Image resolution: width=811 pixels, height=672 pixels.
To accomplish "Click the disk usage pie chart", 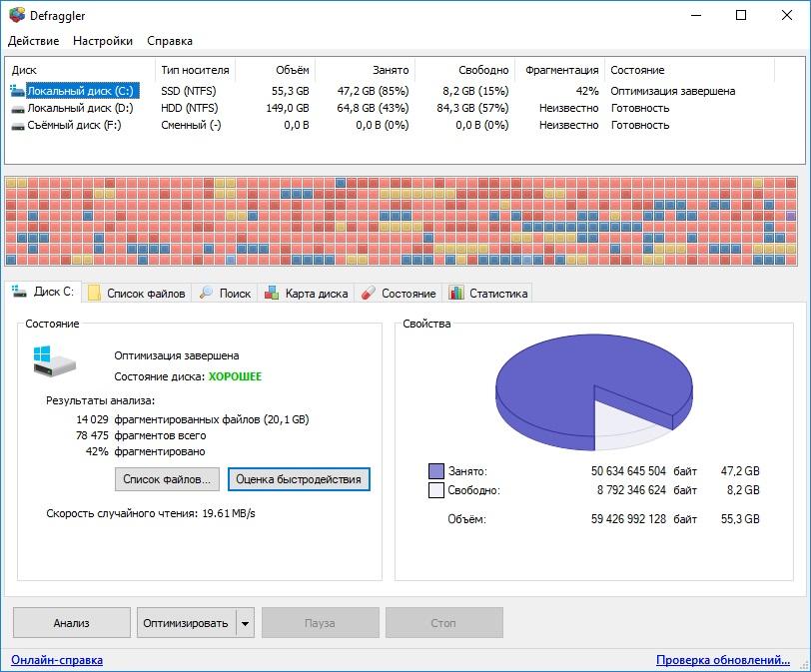I will click(x=594, y=392).
